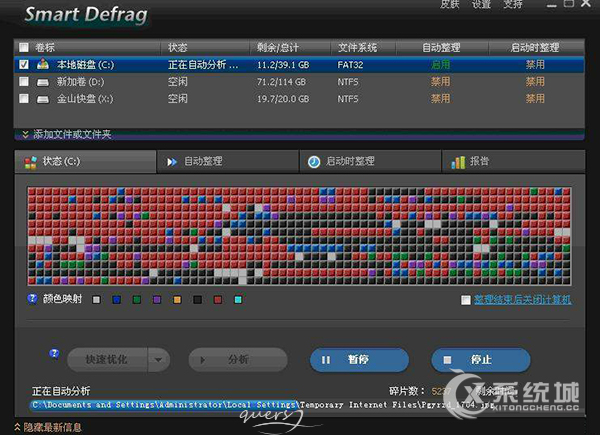Click the 启动时整理 column header
This screenshot has width=600, height=435.
(536, 47)
